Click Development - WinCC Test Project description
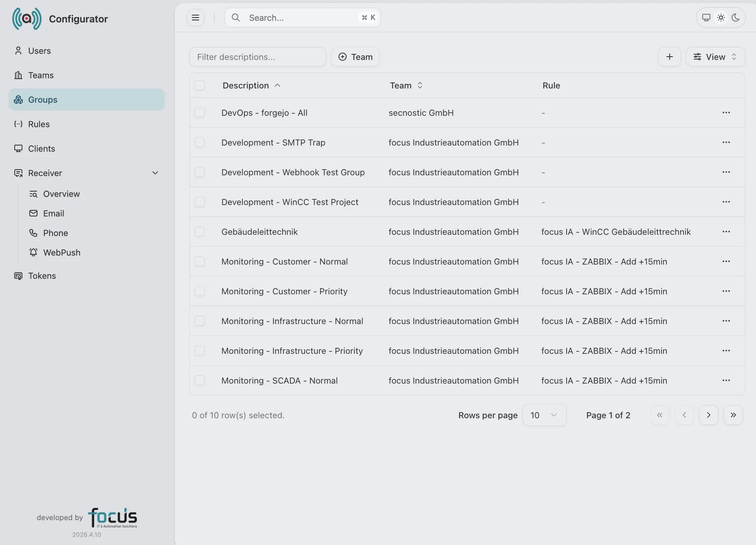Screen dimensions: 756x545 click(290, 202)
